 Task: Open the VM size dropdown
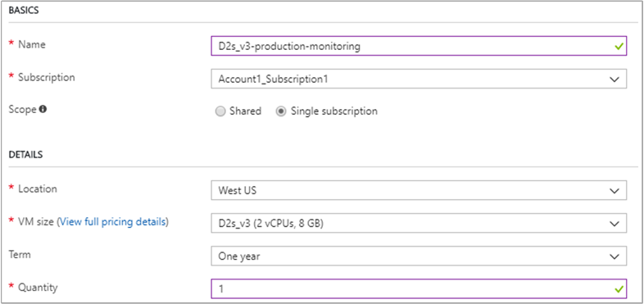point(419,223)
